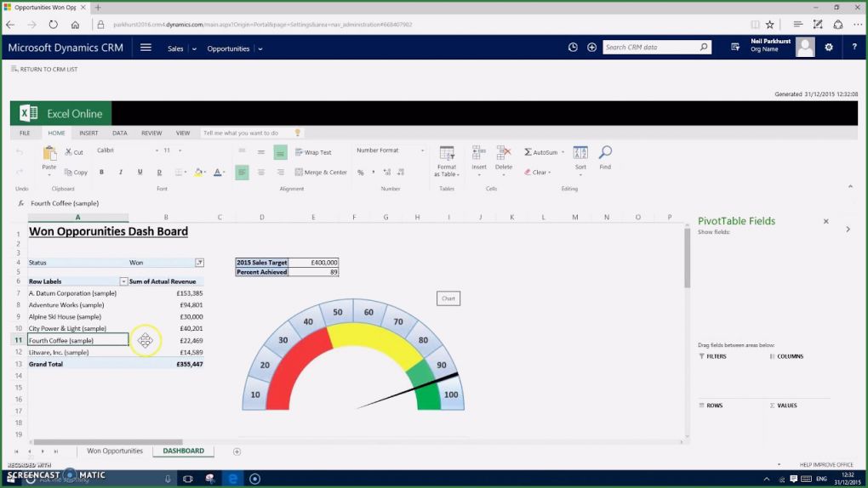Viewport: 868px width, 488px height.
Task: Decrease decimal places
Action: coord(401,172)
